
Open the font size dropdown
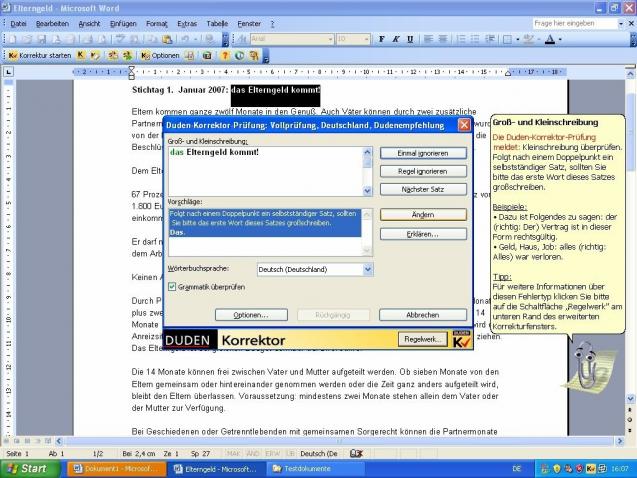point(366,39)
